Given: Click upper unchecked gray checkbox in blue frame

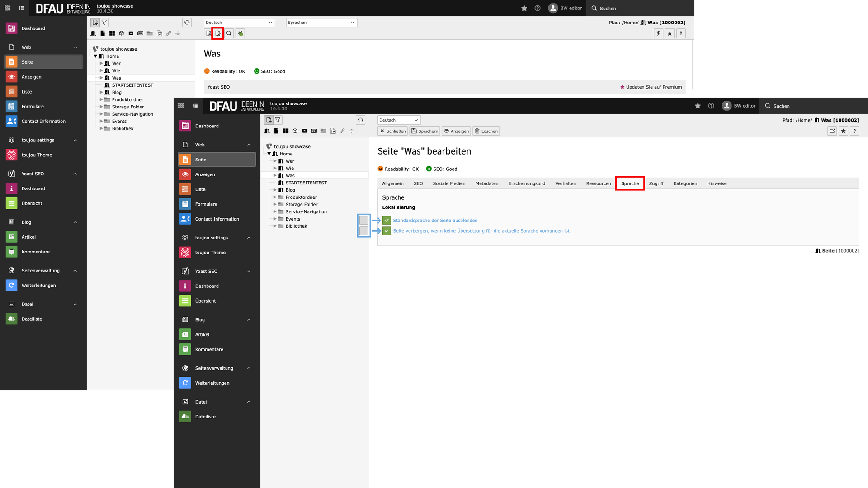Looking at the screenshot, I should coord(363,221).
